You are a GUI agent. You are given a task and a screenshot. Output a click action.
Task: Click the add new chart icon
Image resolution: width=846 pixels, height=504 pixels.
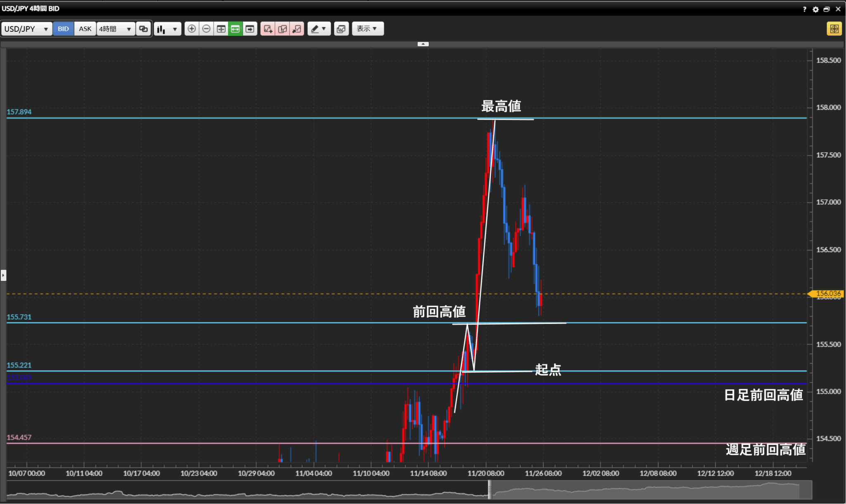268,29
